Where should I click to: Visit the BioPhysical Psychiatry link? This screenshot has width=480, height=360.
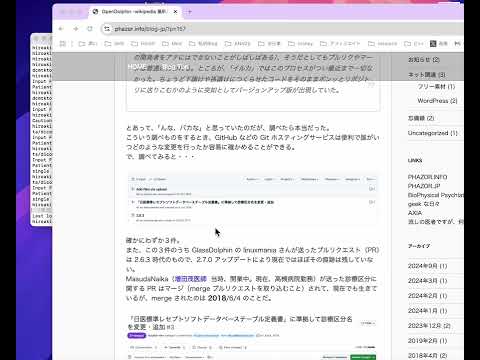click(x=436, y=195)
